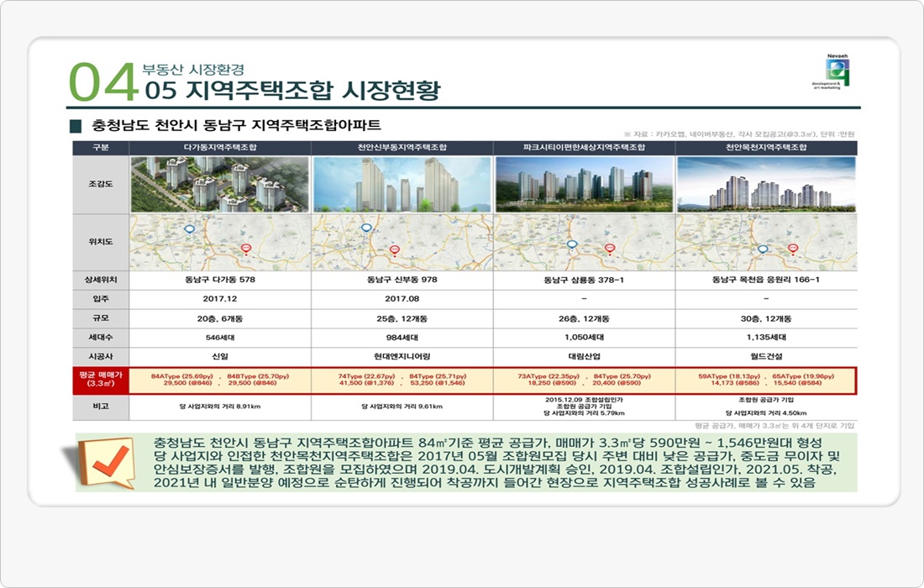Open the 천안목천지역주택조합 rendering image
This screenshot has height=588, width=924.
click(x=766, y=184)
